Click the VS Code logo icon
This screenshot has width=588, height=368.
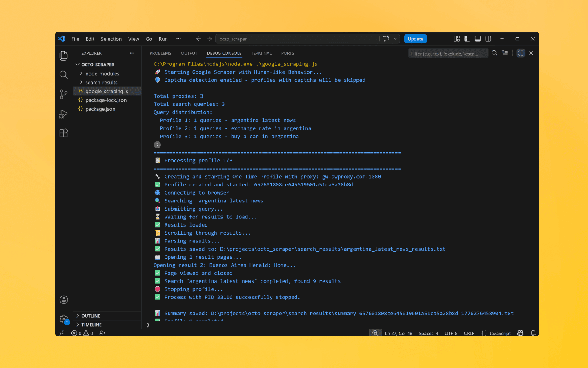pos(61,39)
